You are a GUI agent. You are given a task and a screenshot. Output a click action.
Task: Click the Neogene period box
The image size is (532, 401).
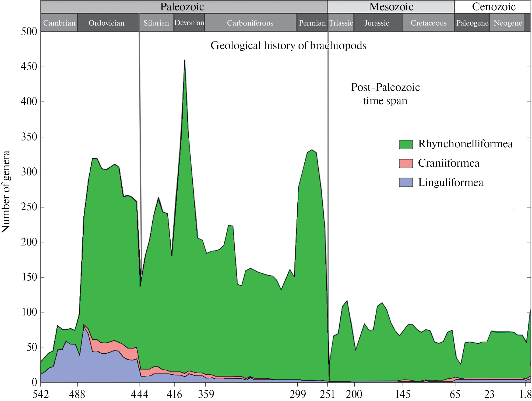pos(508,23)
